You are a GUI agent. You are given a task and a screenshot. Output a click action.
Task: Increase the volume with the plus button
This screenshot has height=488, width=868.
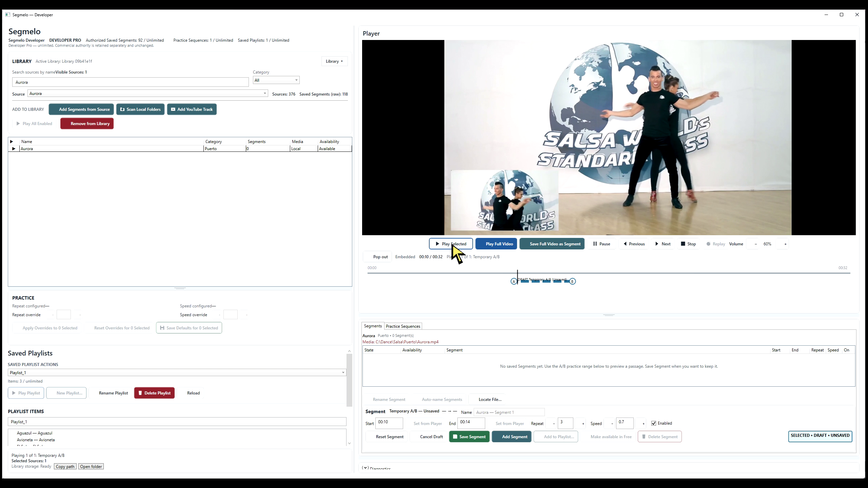(785, 244)
